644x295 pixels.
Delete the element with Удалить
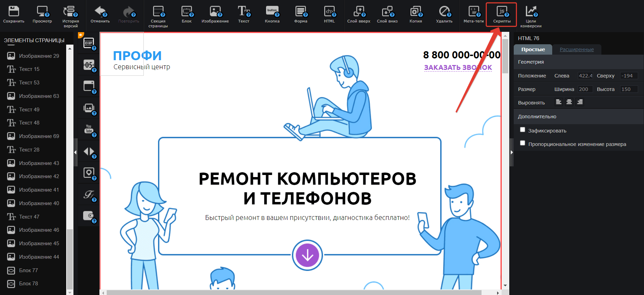444,15
